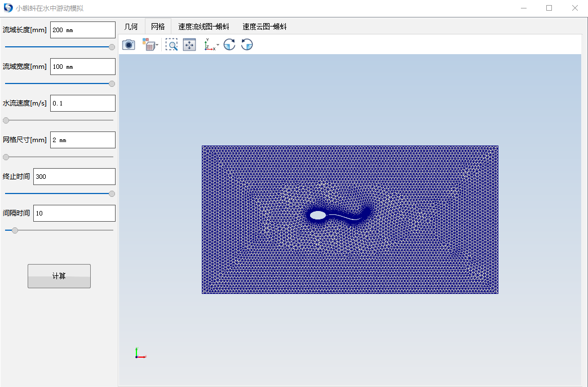
Task: Click the 网格尺寸 slider handle
Action: (6, 157)
